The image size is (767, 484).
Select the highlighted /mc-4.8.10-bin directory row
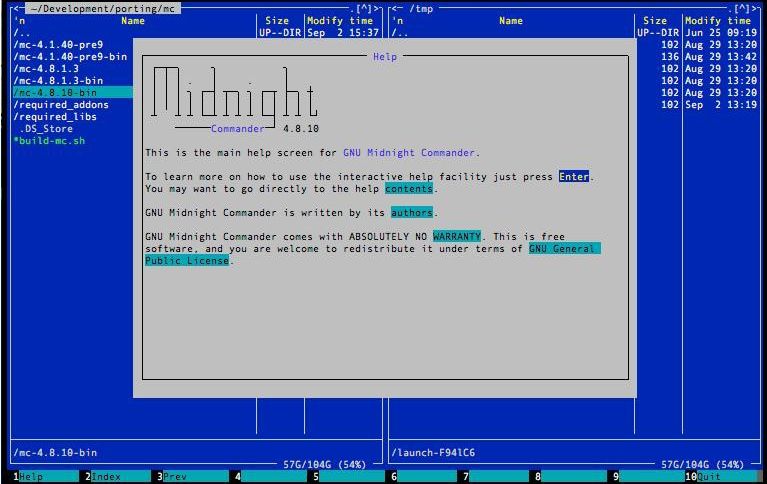[x=73, y=92]
